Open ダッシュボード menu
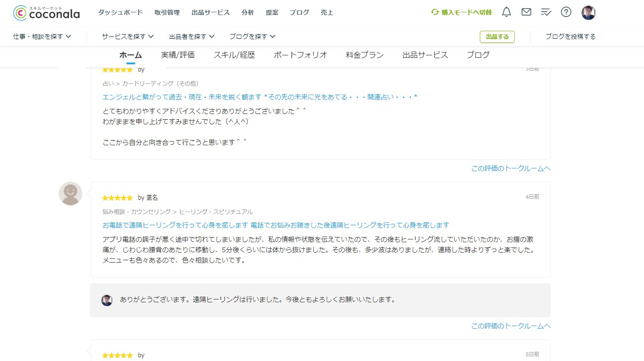The width and height of the screenshot is (644, 361). point(120,12)
